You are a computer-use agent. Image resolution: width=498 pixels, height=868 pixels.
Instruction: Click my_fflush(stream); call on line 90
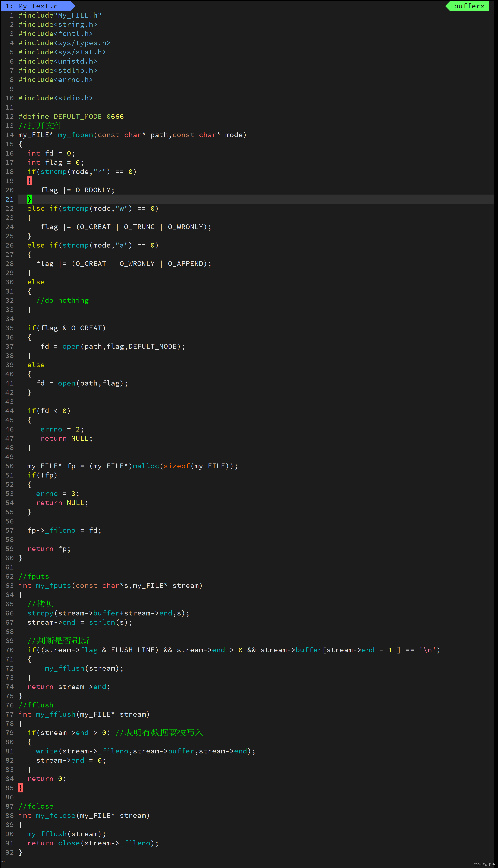(67, 834)
